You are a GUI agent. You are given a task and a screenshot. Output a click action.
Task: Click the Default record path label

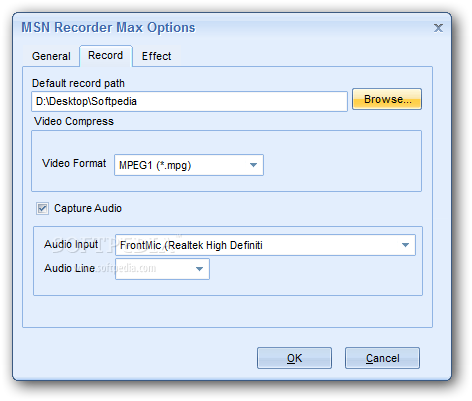(78, 83)
